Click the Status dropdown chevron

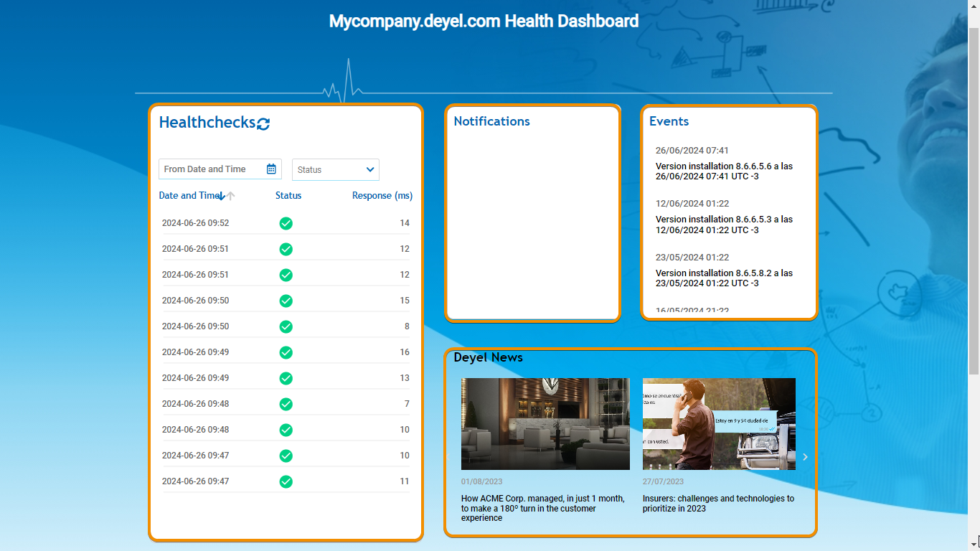(x=369, y=169)
